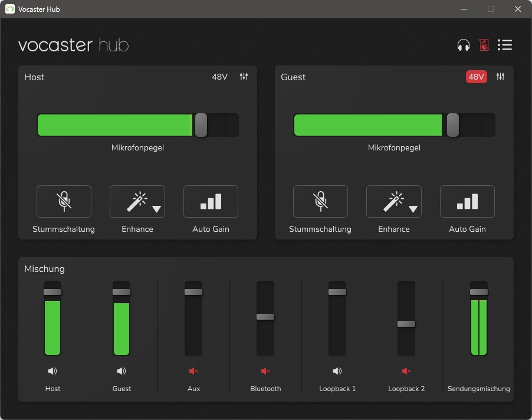Click the vocaster hub logo
Screen dimensions: 532x420
point(73,45)
